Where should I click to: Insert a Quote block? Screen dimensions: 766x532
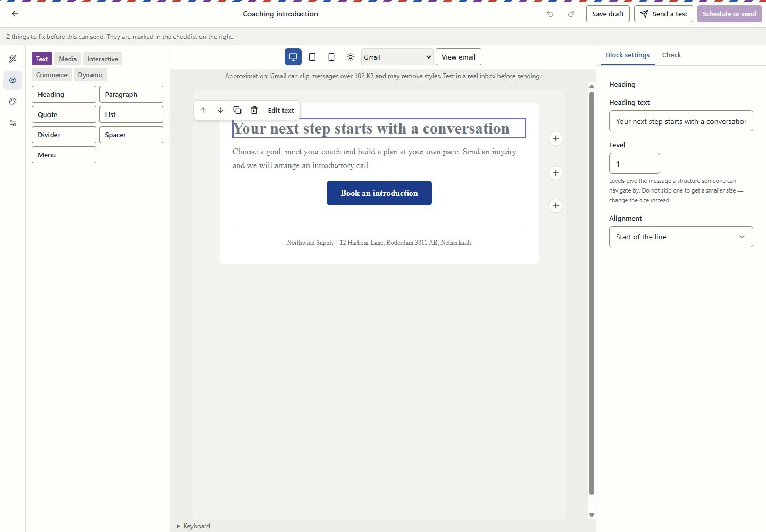tap(64, 114)
